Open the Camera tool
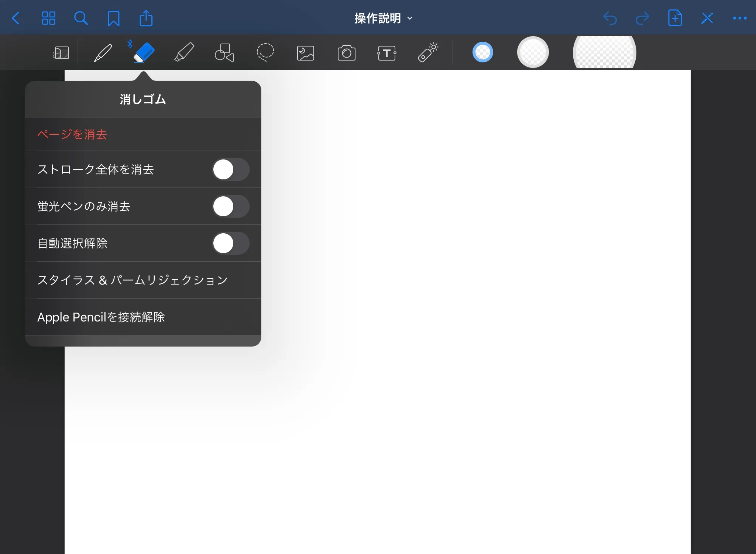Viewport: 756px width, 554px height. pos(346,53)
